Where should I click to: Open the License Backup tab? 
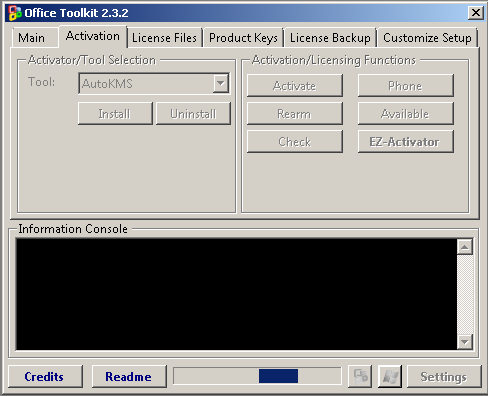(x=330, y=38)
